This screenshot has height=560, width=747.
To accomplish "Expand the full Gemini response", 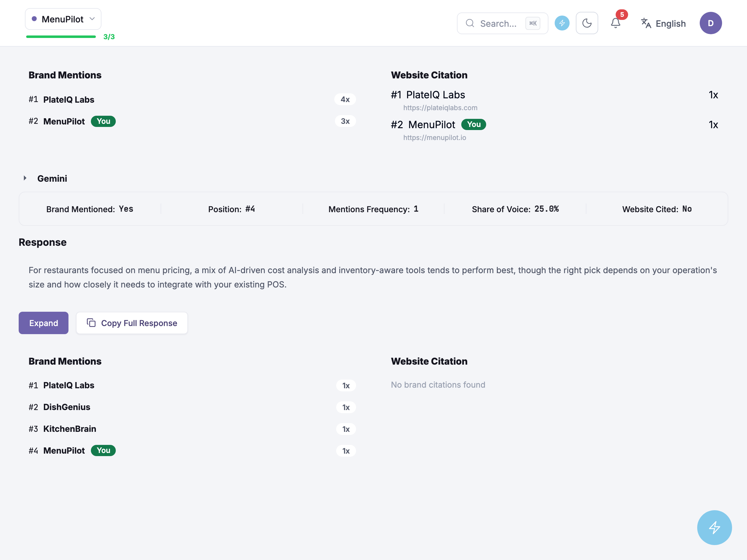I will coord(44,323).
